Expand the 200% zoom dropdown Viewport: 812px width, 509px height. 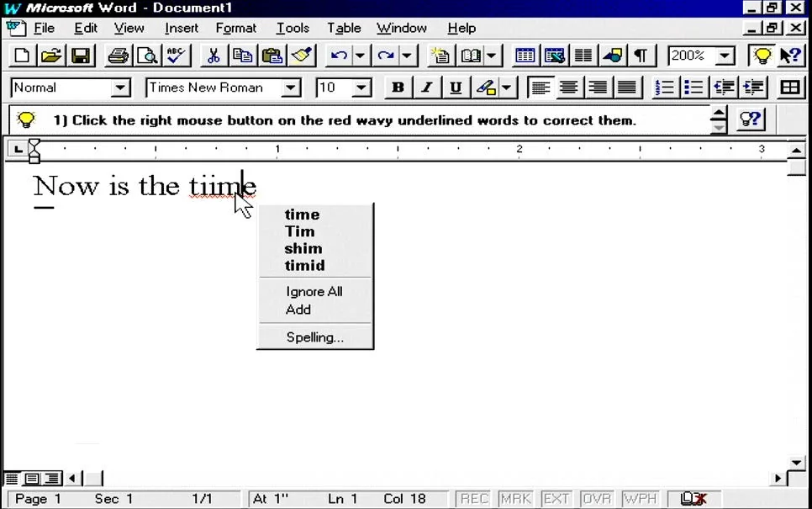pos(725,56)
